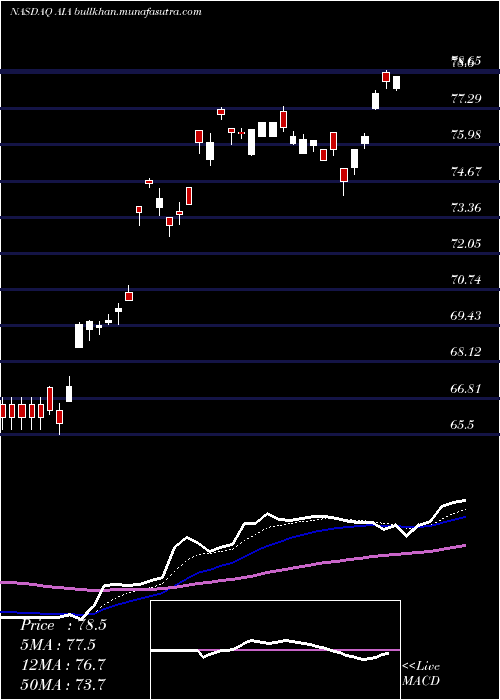Click the 70.74 price axis label
The width and height of the screenshot is (500, 700).
466,280
